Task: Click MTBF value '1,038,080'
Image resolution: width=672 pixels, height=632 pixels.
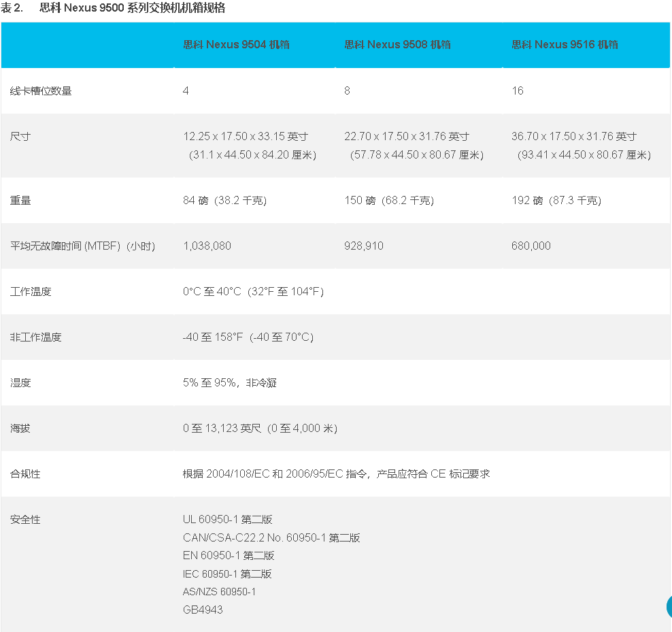Action: tap(207, 246)
